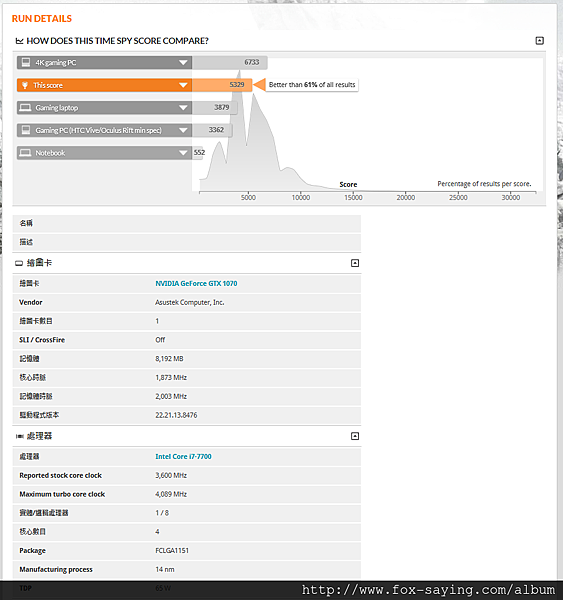
Task: Open the Gaming laptop dropdown arrow
Action: pyautogui.click(x=183, y=108)
